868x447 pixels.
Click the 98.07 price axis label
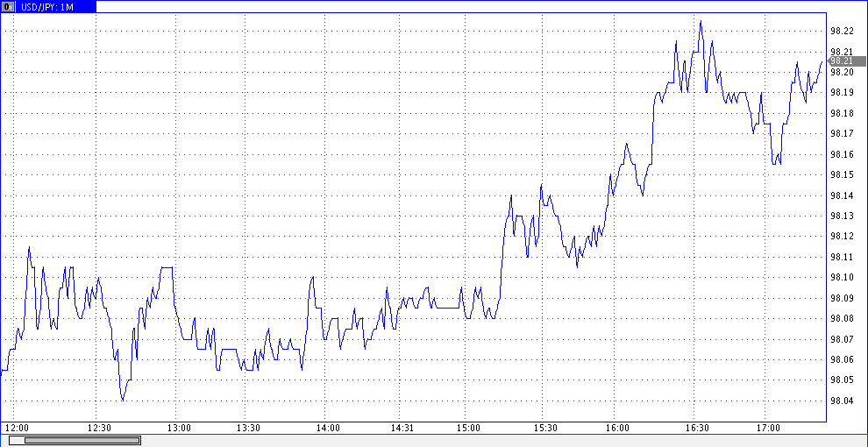(842, 339)
